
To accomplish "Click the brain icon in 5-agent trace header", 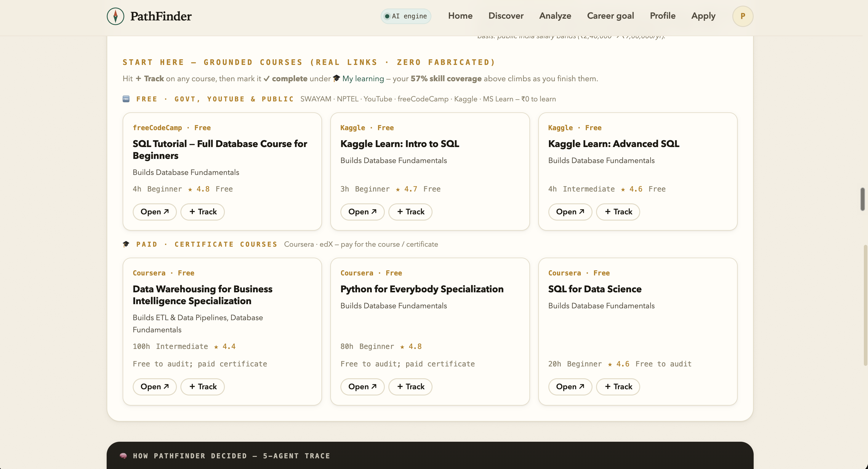I will pos(123,456).
